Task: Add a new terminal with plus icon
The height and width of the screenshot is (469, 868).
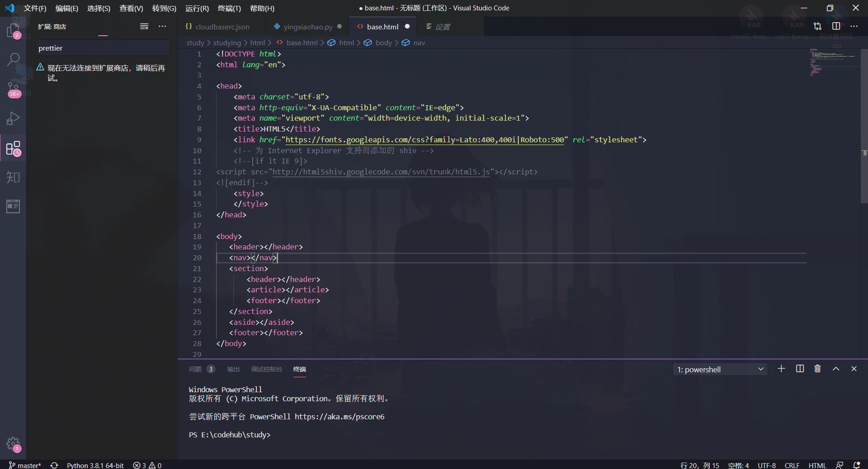Action: (x=781, y=369)
